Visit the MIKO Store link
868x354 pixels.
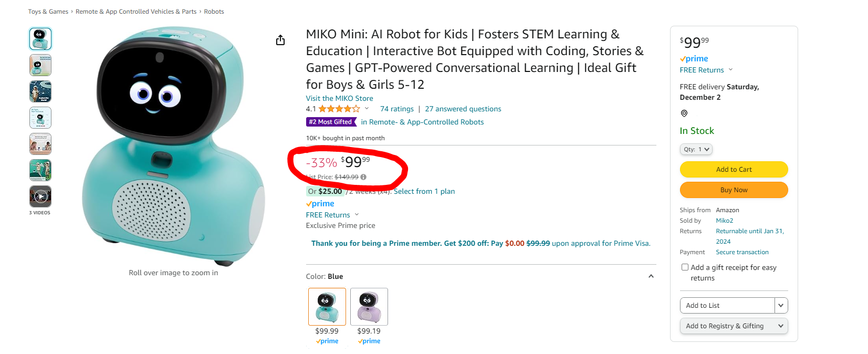(x=340, y=98)
